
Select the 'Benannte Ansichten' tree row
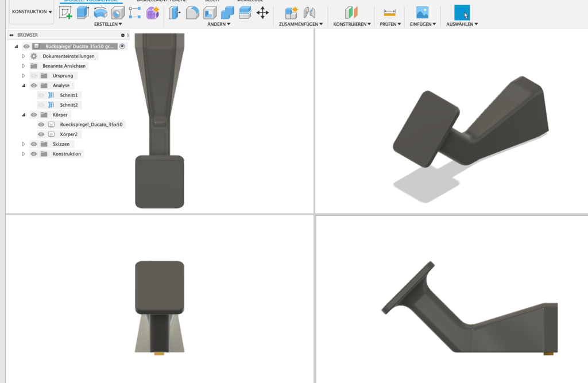[64, 66]
